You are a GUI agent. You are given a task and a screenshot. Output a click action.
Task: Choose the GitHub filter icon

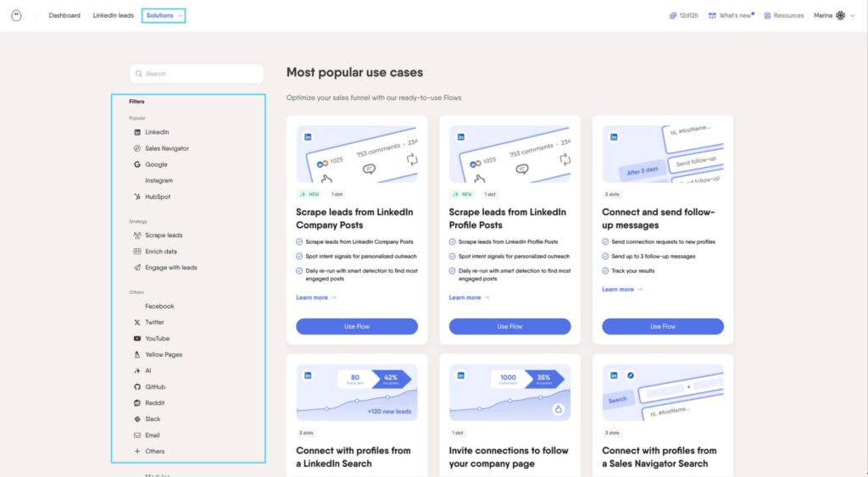(x=137, y=387)
